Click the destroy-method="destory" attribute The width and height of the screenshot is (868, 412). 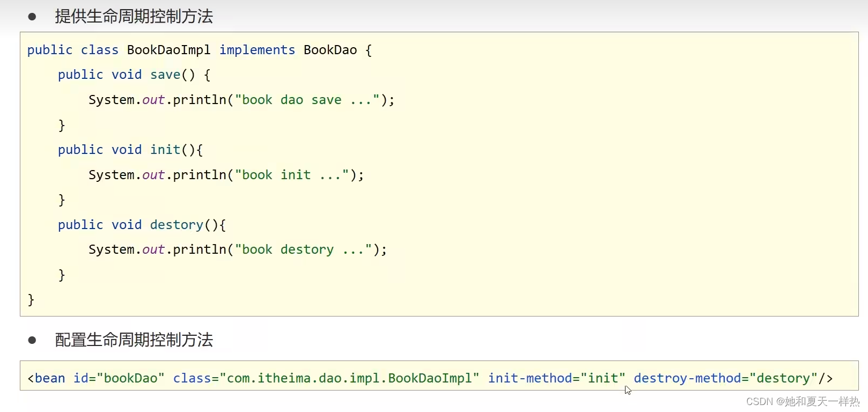click(726, 378)
